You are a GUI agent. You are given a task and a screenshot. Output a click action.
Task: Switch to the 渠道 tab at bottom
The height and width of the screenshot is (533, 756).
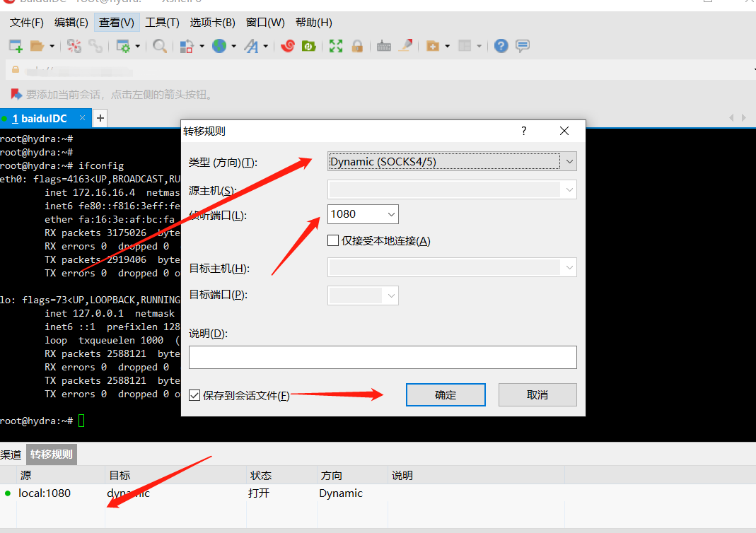(11, 455)
